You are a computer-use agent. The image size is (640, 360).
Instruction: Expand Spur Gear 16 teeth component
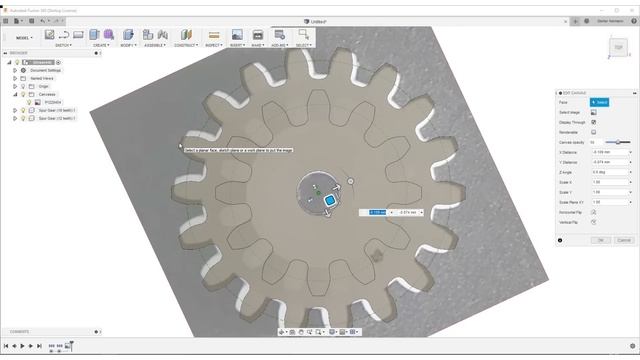(x=15, y=110)
